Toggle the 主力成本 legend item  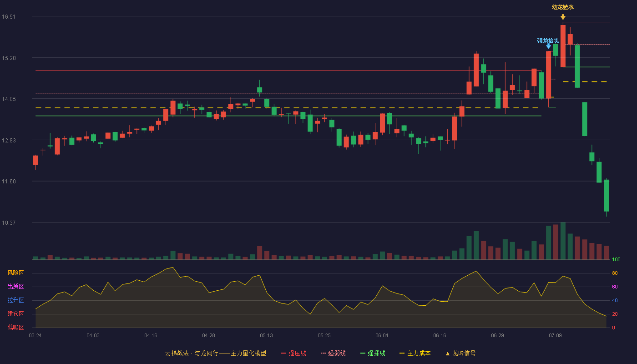(x=415, y=353)
